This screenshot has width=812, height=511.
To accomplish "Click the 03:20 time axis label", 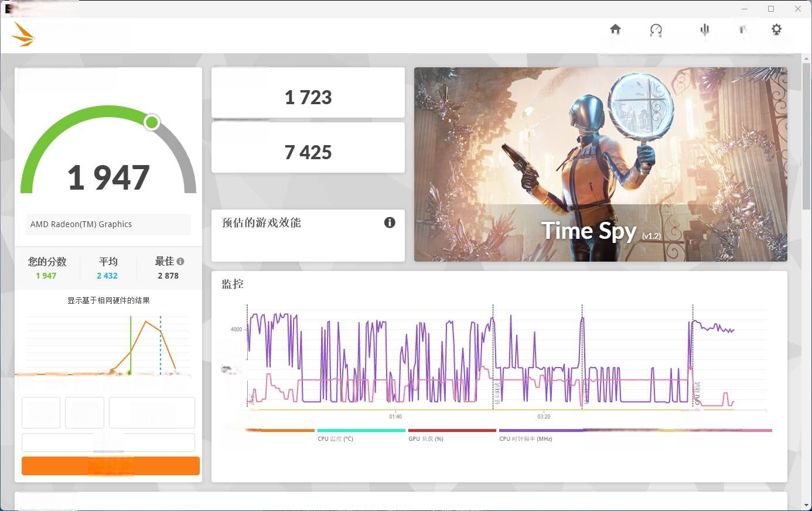I will point(544,417).
